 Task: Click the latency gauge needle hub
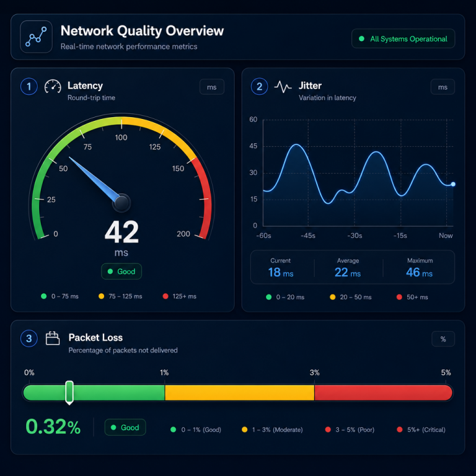(121, 203)
